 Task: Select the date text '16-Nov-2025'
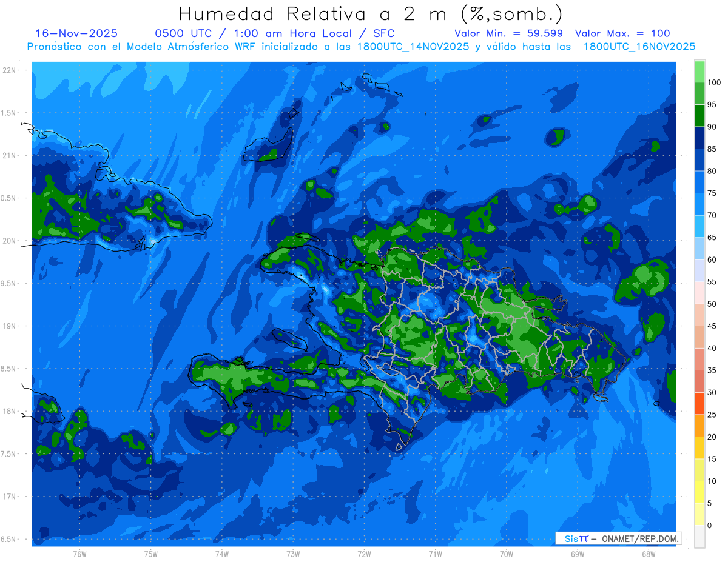coord(76,33)
